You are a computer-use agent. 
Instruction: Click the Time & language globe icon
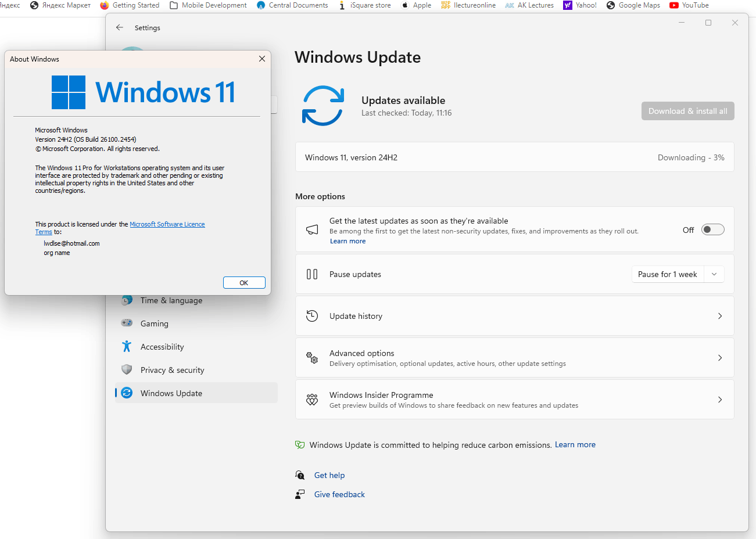pos(127,300)
